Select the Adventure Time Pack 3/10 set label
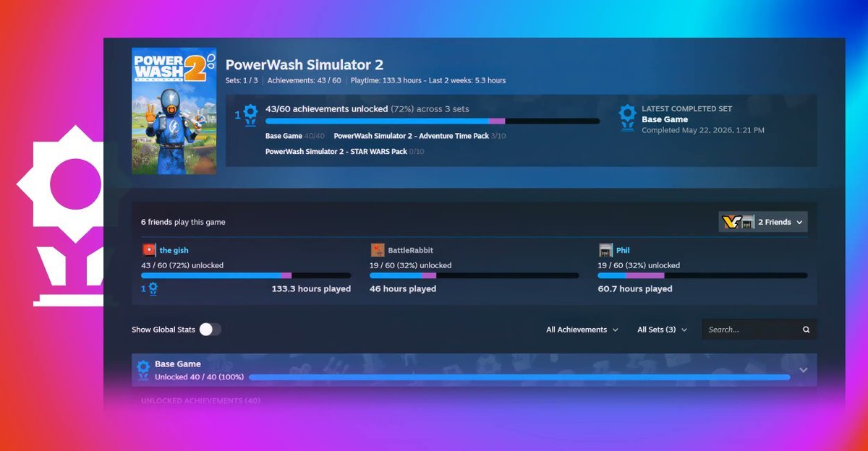 (x=420, y=136)
